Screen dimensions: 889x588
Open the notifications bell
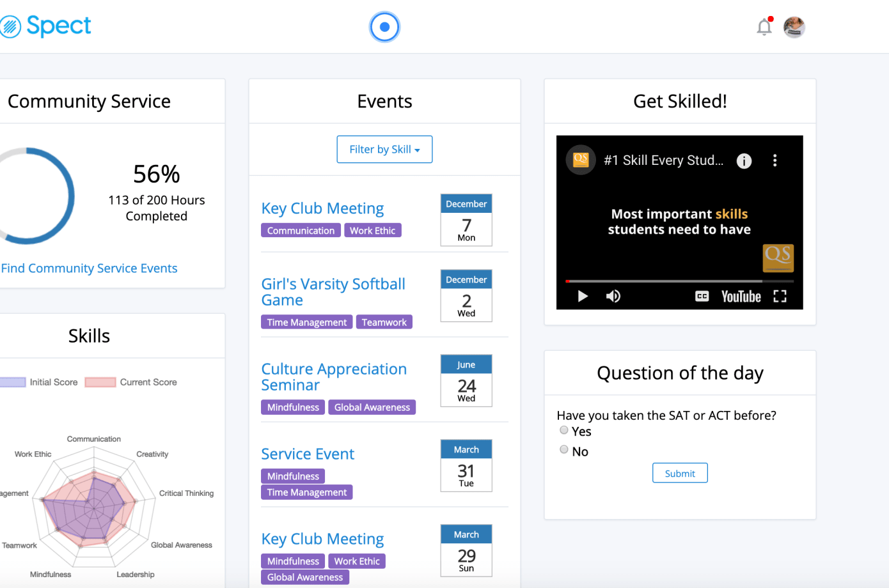coord(764,27)
